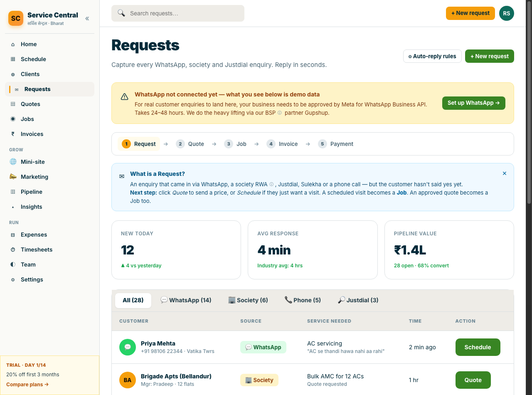Select step 2 Quote in workflow
532x395 pixels.
click(x=190, y=144)
